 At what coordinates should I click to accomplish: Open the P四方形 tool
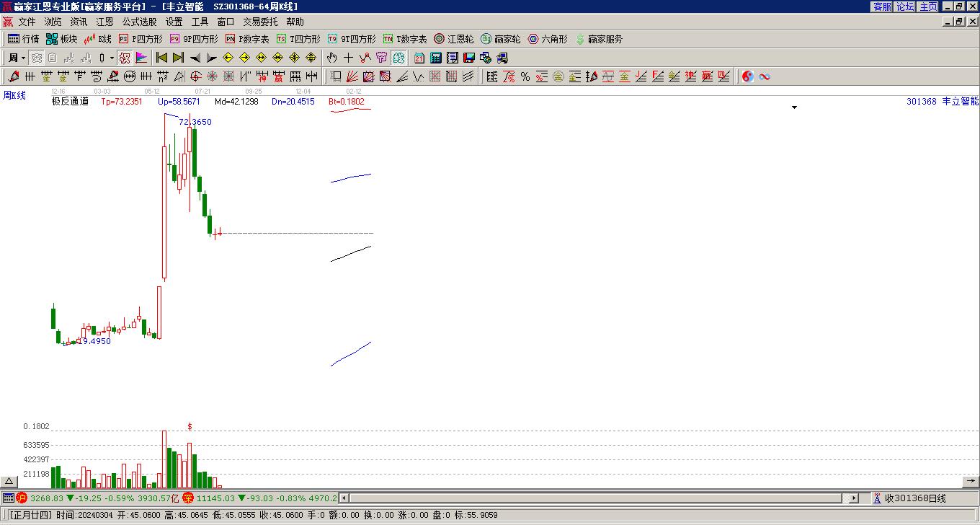tap(141, 39)
